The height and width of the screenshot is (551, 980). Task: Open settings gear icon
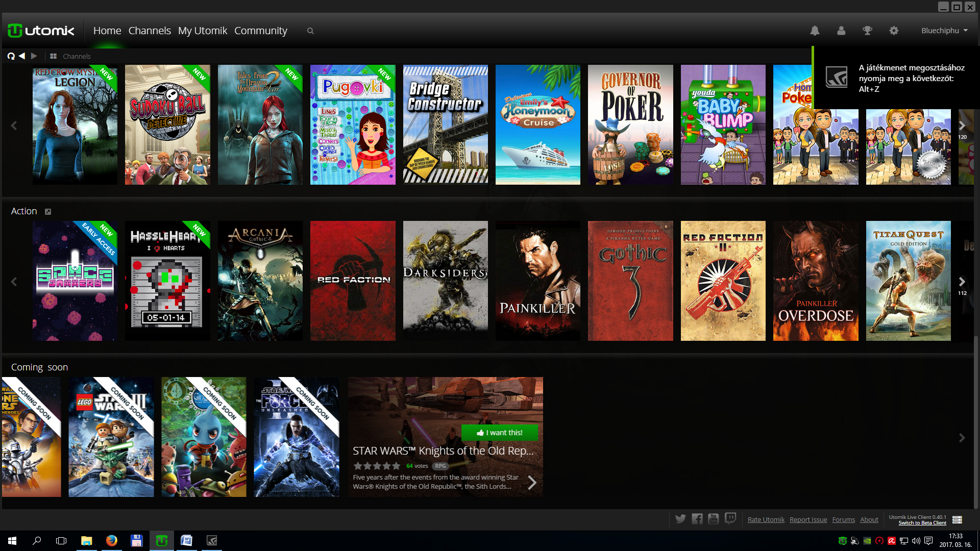click(894, 31)
